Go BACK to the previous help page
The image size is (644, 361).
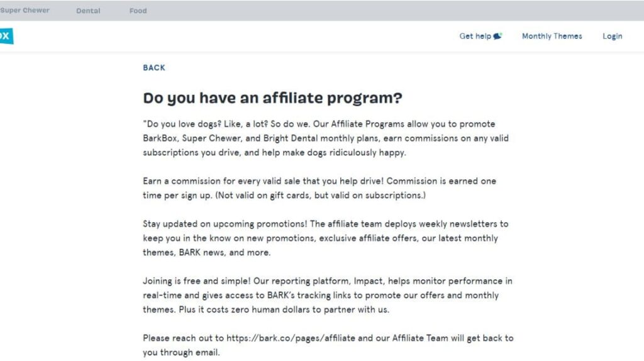[x=154, y=68]
